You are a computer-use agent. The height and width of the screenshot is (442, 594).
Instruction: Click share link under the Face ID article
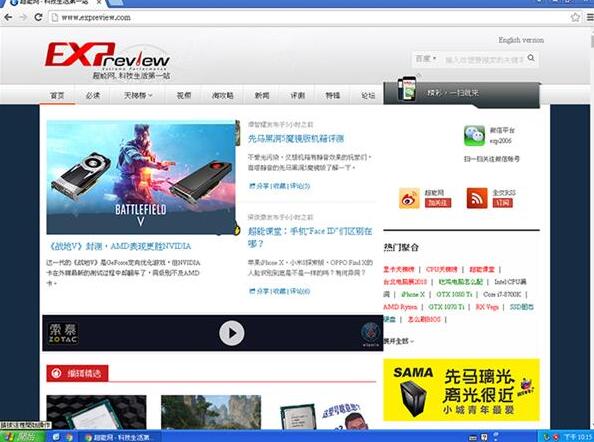point(259,291)
